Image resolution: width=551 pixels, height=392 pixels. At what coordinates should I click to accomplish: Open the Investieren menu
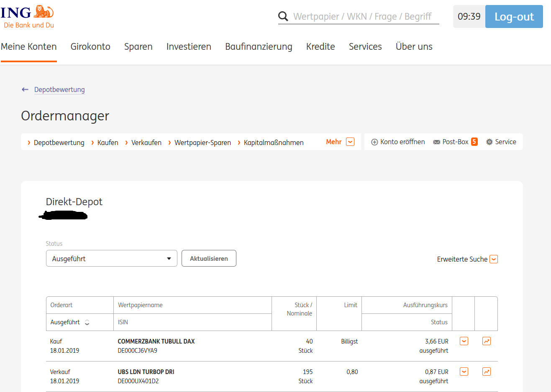(x=189, y=47)
